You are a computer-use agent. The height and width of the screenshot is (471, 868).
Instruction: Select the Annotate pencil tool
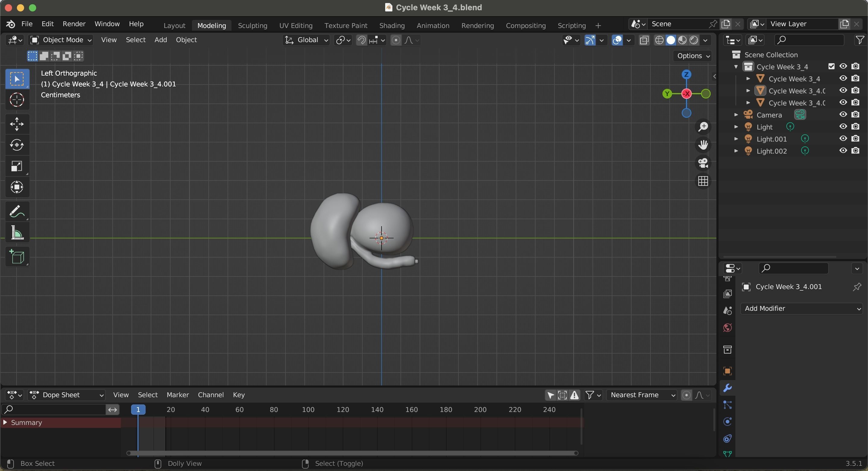coord(17,212)
